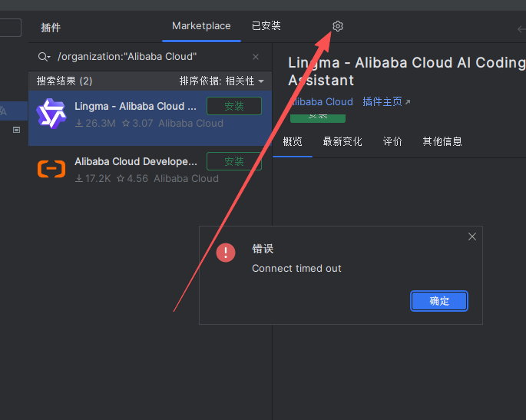The image size is (526, 420).
Task: Switch to the Marketplace tab
Action: (201, 26)
